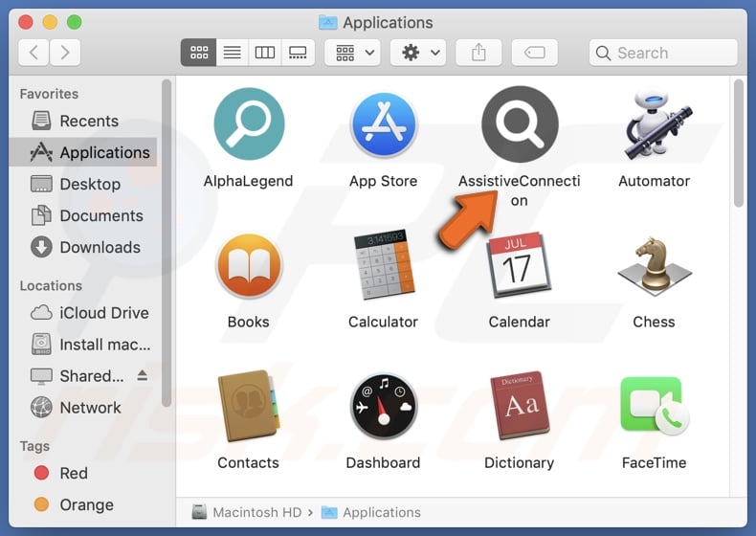Click the Share toolbar button
Screen dimensions: 756x536
point(478,52)
